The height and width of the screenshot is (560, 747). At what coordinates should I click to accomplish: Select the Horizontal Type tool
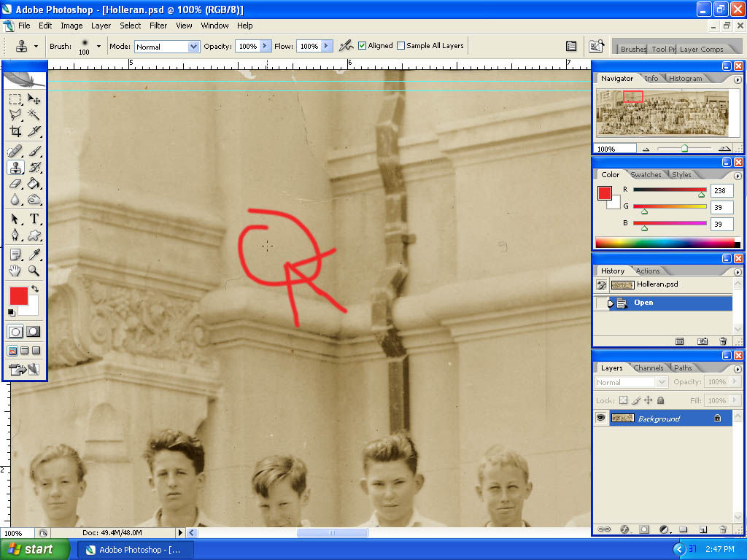tap(34, 219)
